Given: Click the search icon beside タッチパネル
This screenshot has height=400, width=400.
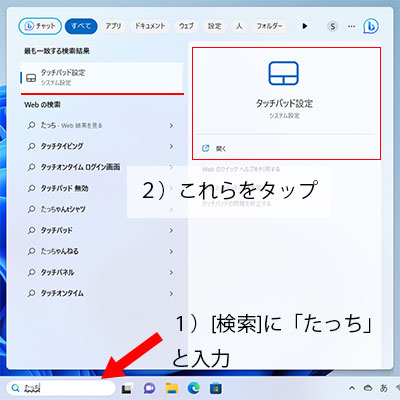Looking at the screenshot, I should (31, 272).
